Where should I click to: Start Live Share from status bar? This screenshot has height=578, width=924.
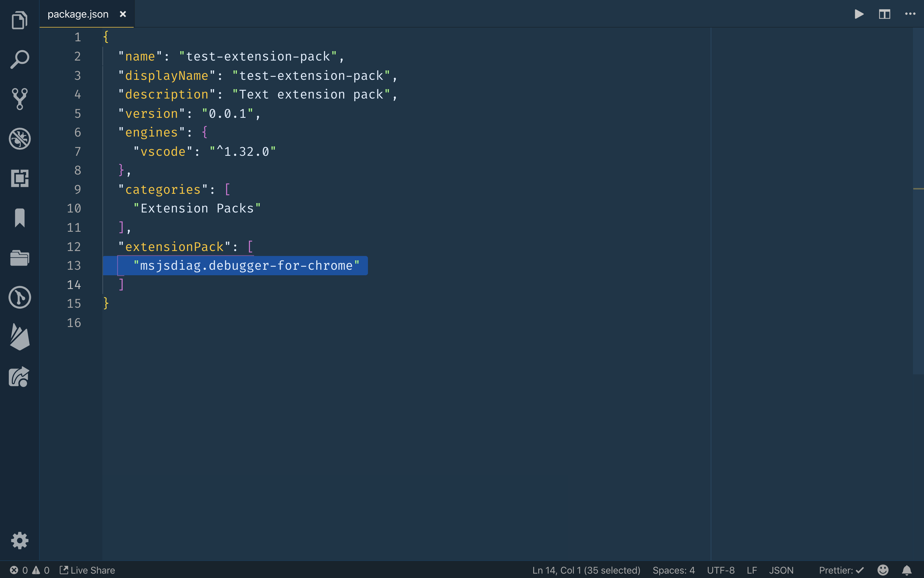(87, 570)
